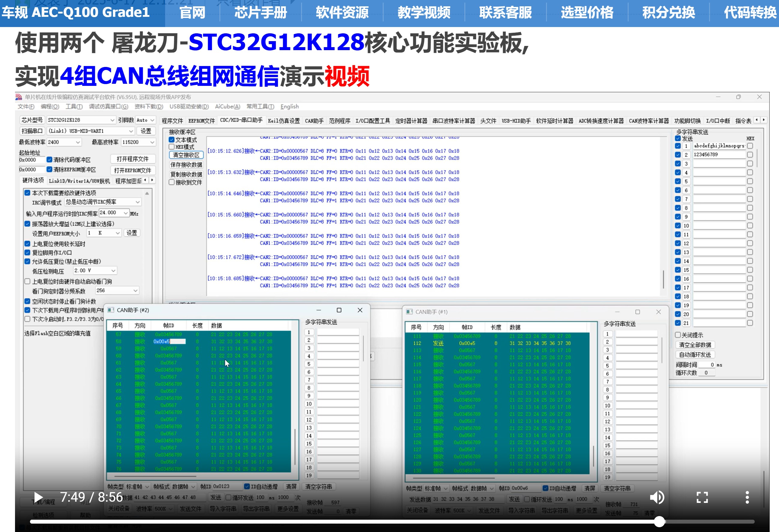The image size is (779, 532).
Task: Switch interface via English menu item
Action: click(289, 107)
